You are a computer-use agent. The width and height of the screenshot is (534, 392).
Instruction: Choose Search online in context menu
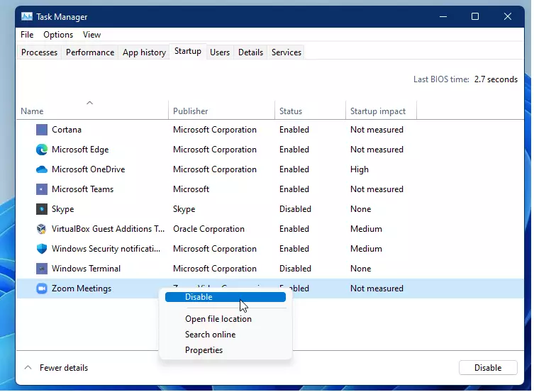click(210, 335)
